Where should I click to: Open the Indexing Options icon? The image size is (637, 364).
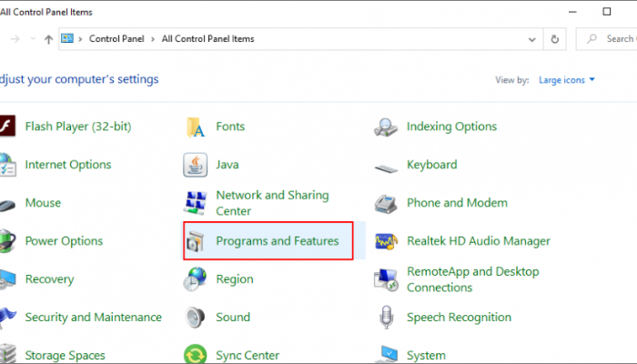(x=386, y=126)
